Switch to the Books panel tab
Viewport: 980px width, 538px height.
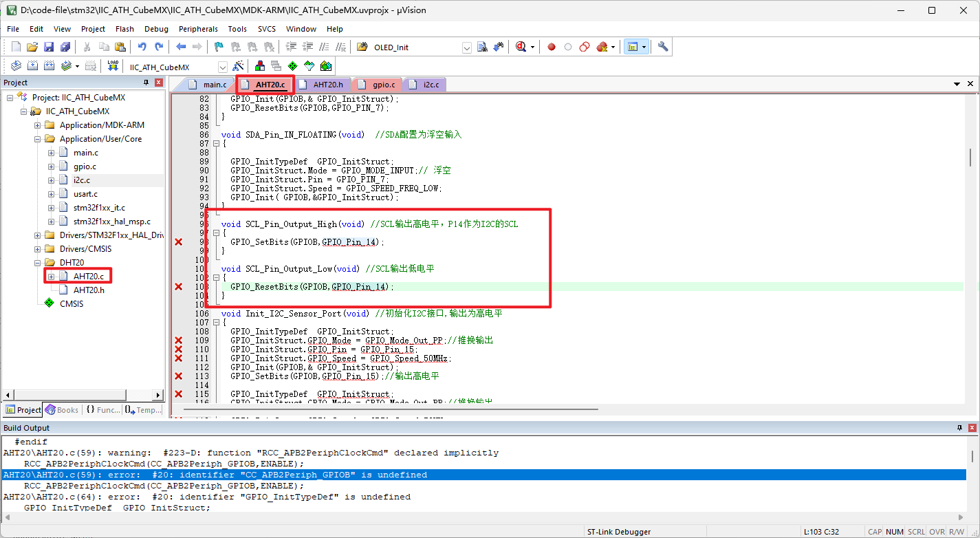pyautogui.click(x=62, y=409)
